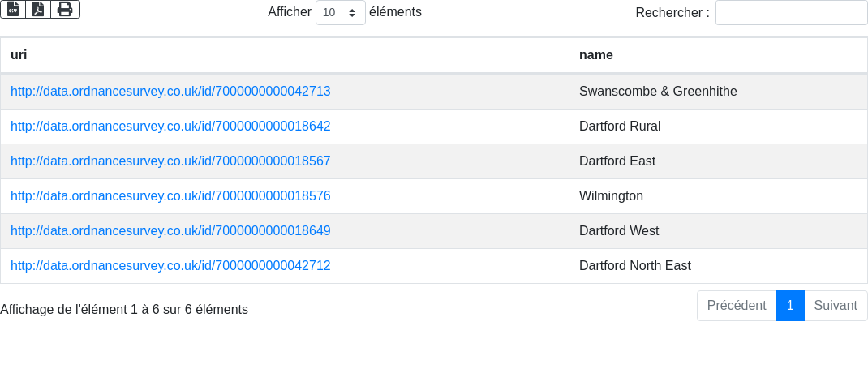Sort table by the uri column header
This screenshot has width=868, height=365.
click(x=284, y=55)
